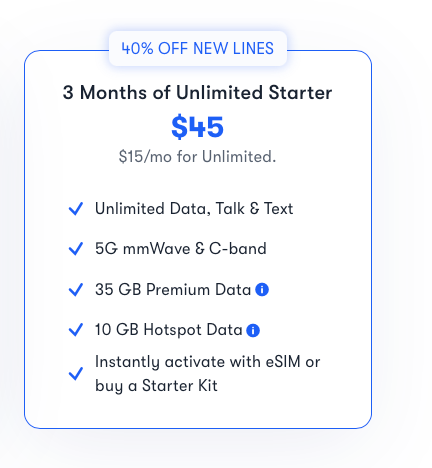Screen dimensions: 432x468
Task: Click the 10 GB Hotspot Data label
Action: pyautogui.click(x=169, y=330)
